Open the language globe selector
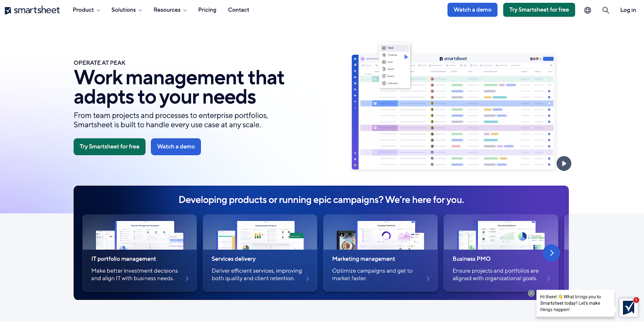The height and width of the screenshot is (322, 644). [588, 10]
